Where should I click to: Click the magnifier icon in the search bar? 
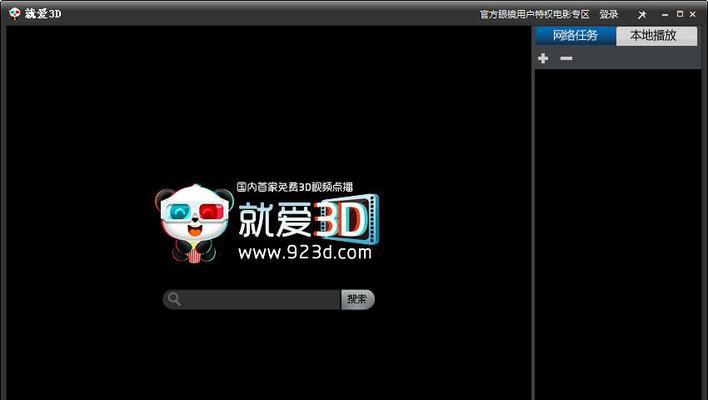174,299
